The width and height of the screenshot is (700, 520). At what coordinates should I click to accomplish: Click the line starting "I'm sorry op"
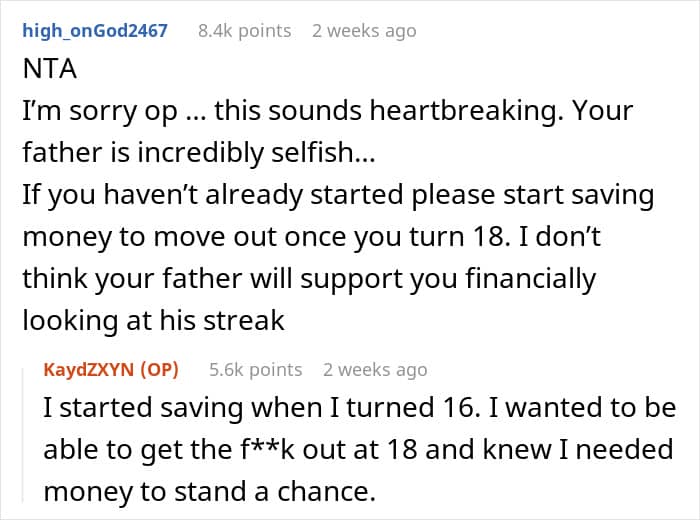[327, 110]
